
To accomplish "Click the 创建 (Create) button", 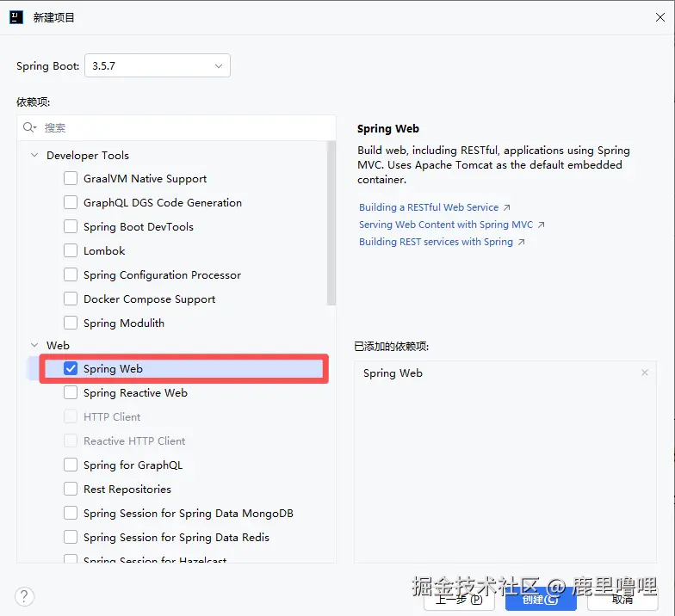I will (541, 599).
